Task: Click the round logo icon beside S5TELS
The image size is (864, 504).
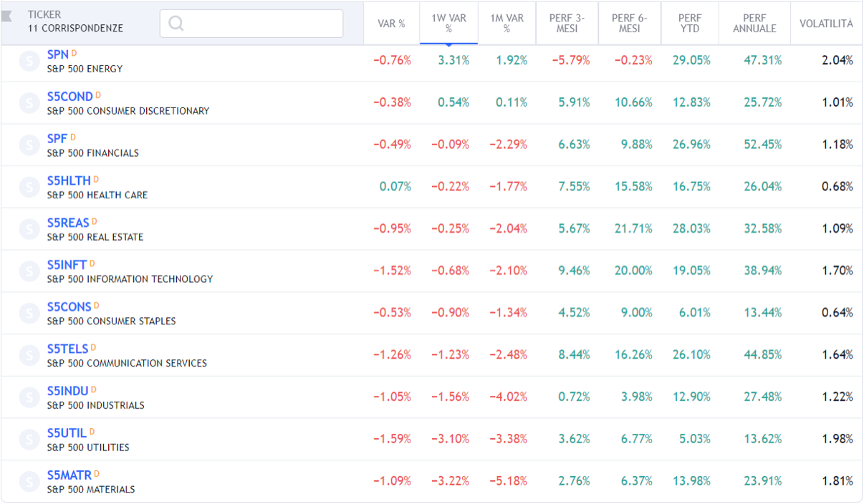Action: point(29,355)
